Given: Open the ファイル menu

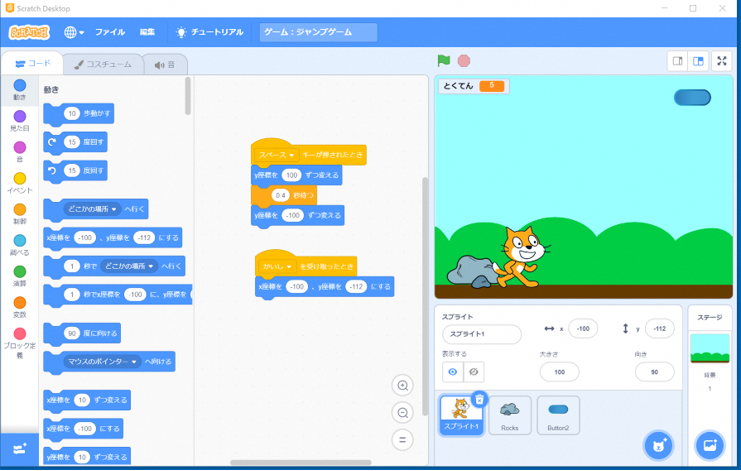Looking at the screenshot, I should [x=110, y=32].
